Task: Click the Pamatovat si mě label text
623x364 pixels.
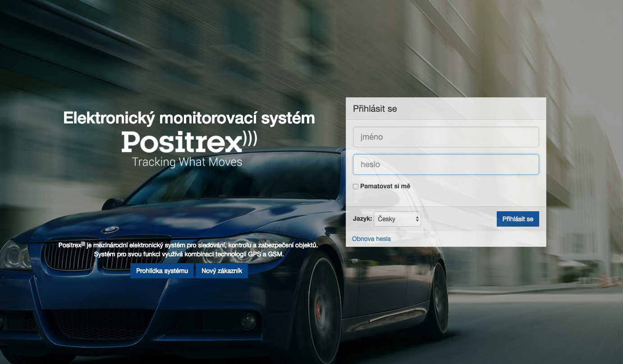Action: pyautogui.click(x=385, y=186)
